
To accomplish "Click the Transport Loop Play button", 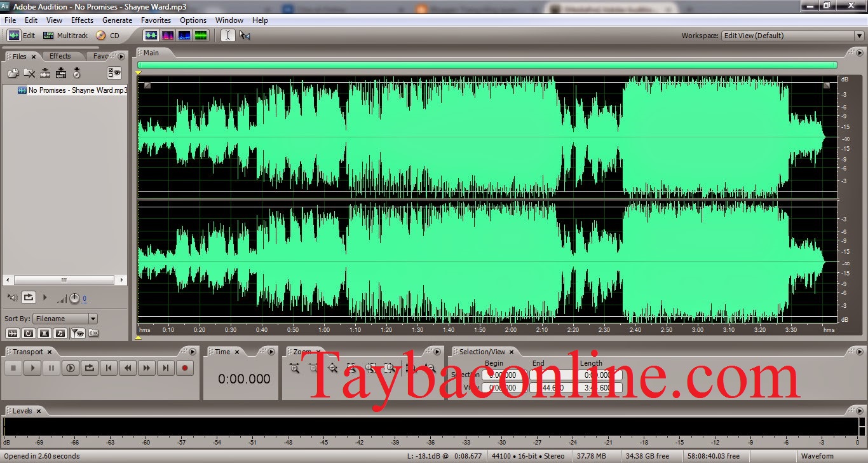I will [90, 368].
